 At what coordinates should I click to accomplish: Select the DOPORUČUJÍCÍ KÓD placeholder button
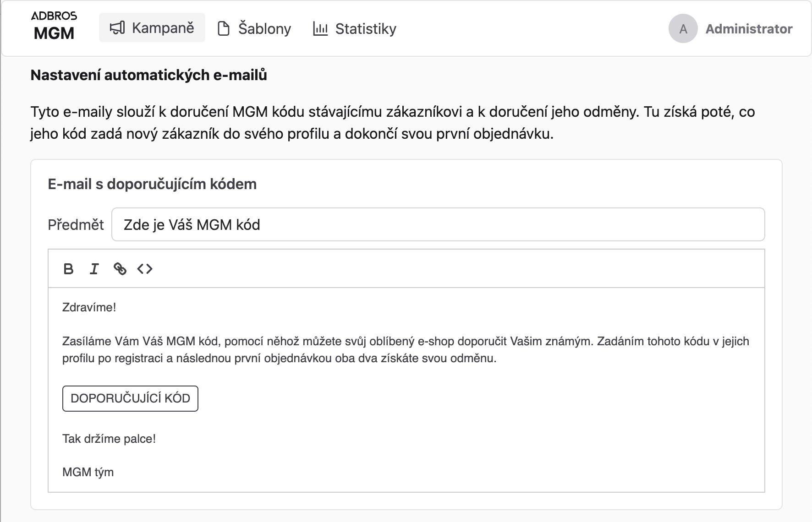[130, 398]
